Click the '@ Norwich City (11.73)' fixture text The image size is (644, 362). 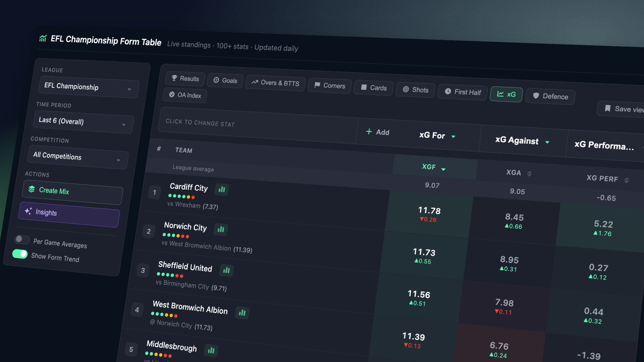pyautogui.click(x=181, y=324)
